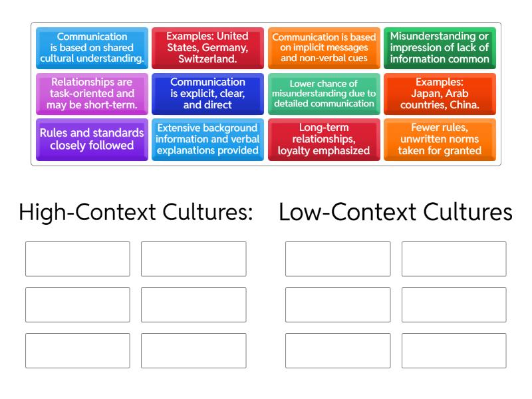
Task: Click the bottom-left empty box under High-Context Cultures
Action: (76, 350)
